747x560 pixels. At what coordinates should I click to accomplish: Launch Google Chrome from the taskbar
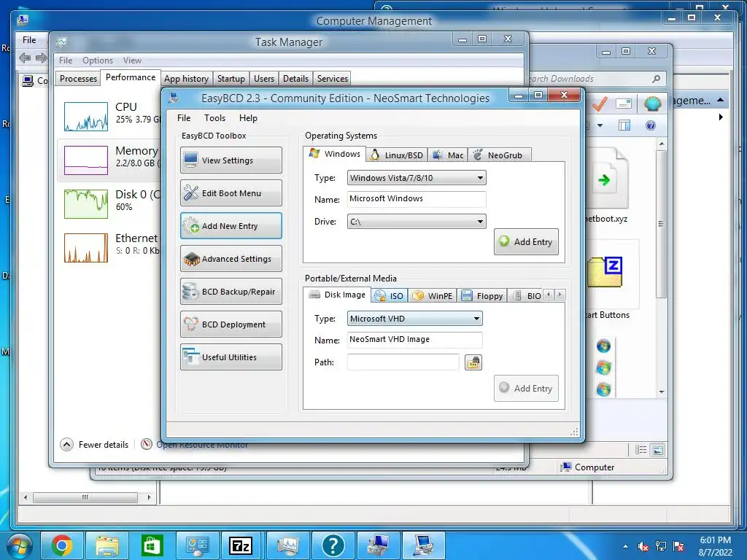[x=61, y=545]
